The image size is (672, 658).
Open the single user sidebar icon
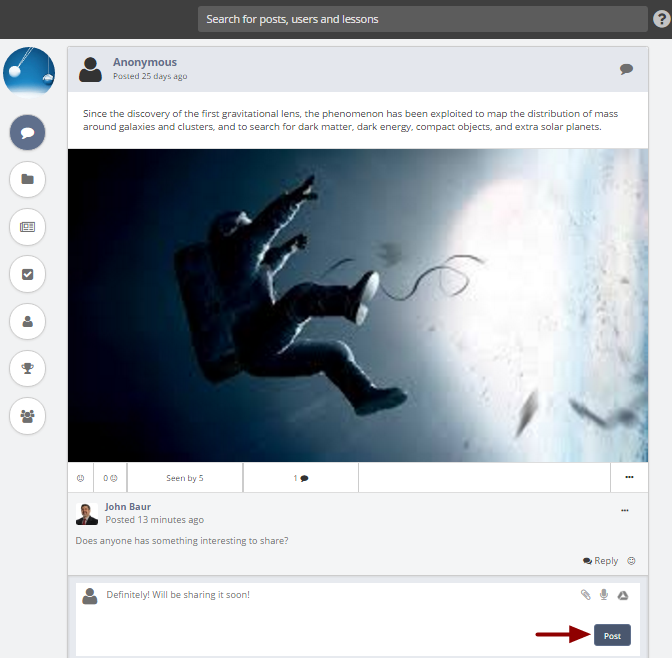point(27,321)
